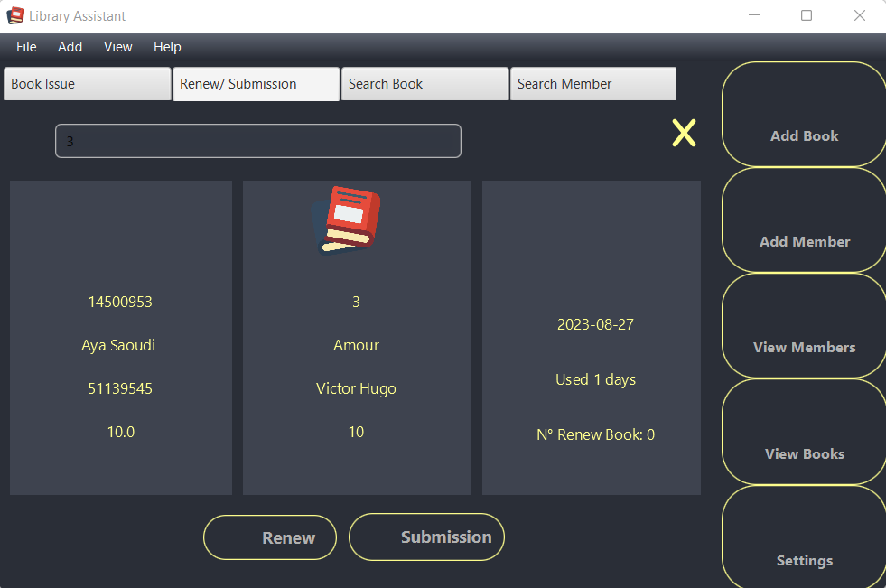
Task: Click the member value 10.0
Action: pyautogui.click(x=121, y=432)
